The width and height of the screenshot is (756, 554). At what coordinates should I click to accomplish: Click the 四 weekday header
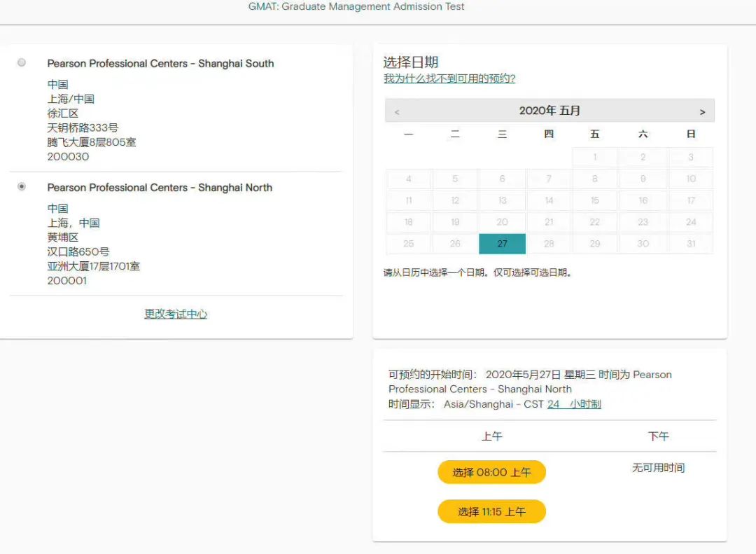coord(549,134)
